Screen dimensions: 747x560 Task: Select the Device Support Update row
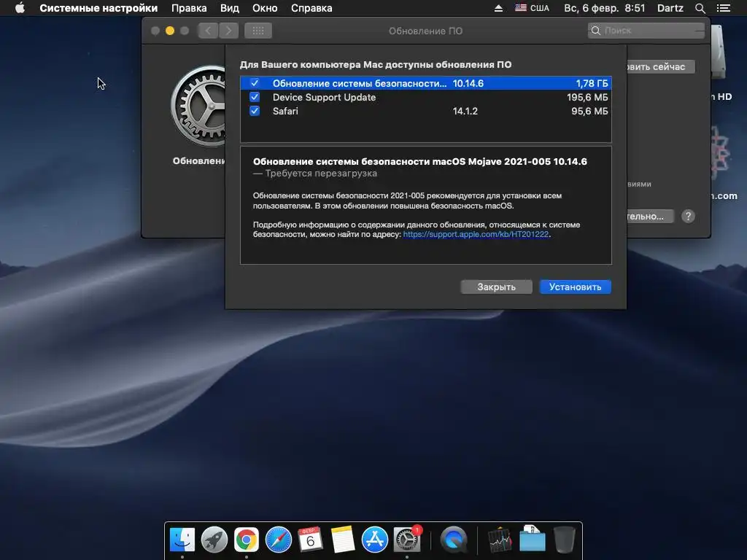(426, 97)
